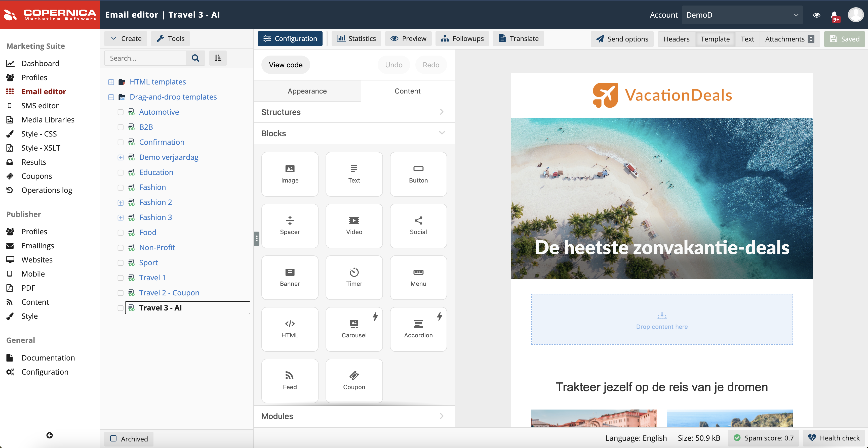Viewport: 868px width, 448px height.
Task: Open the Translate option
Action: (x=518, y=38)
